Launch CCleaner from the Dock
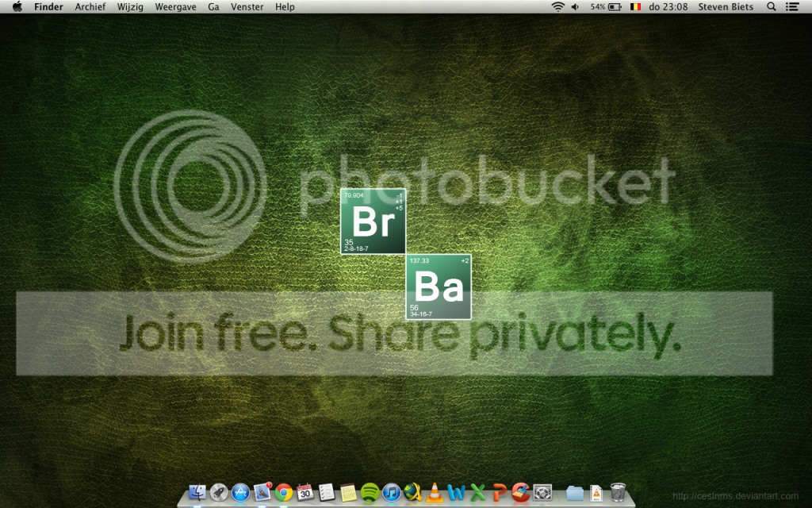This screenshot has height=508, width=812. coord(520,492)
